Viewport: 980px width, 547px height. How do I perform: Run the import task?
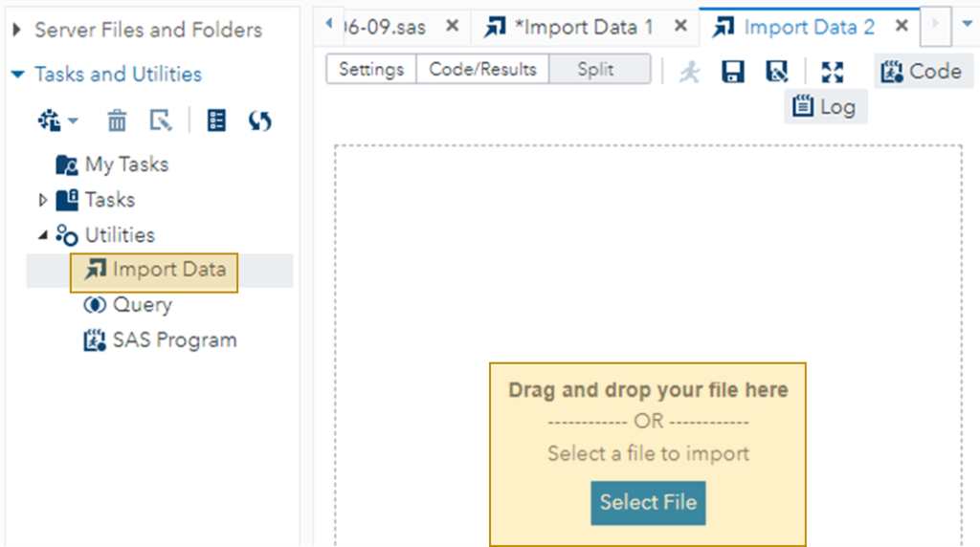[x=689, y=71]
